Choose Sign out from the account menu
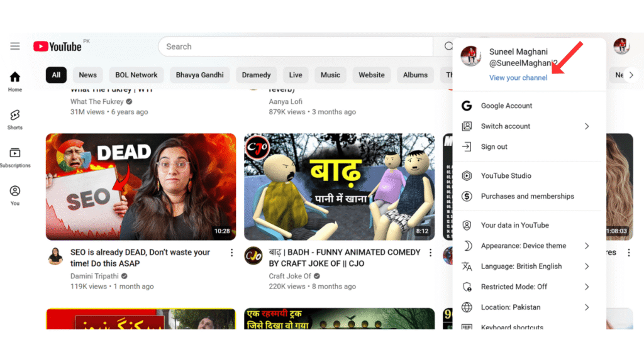This screenshot has height=362, width=644. click(494, 146)
